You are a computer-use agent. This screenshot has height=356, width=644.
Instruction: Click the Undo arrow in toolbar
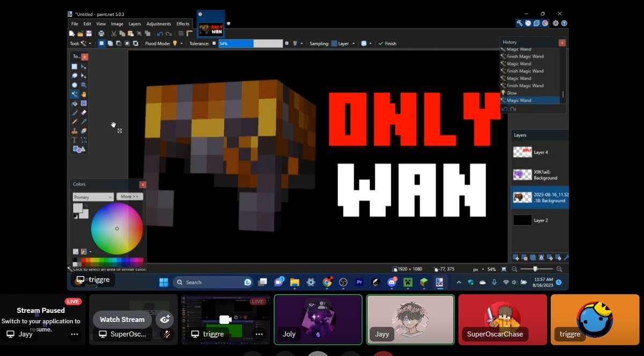pos(160,33)
